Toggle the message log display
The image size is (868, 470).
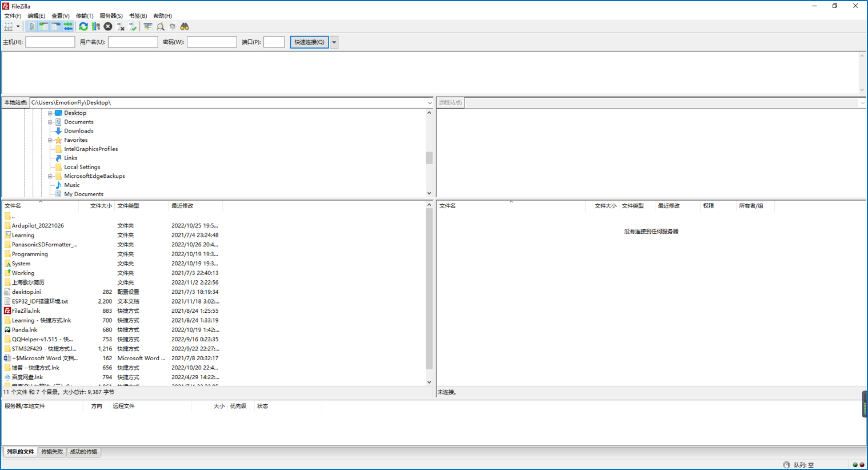click(x=32, y=26)
